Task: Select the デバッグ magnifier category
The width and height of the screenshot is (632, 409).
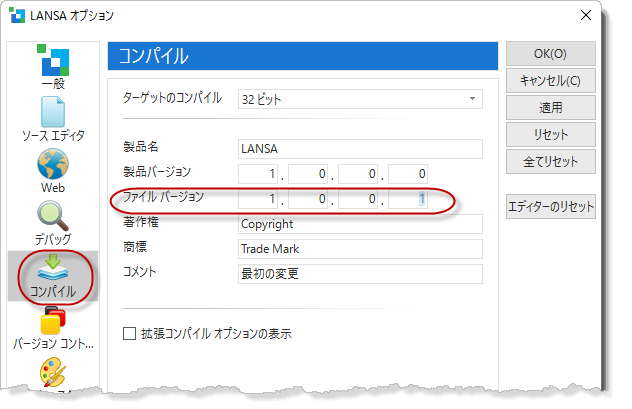Action: (x=53, y=223)
